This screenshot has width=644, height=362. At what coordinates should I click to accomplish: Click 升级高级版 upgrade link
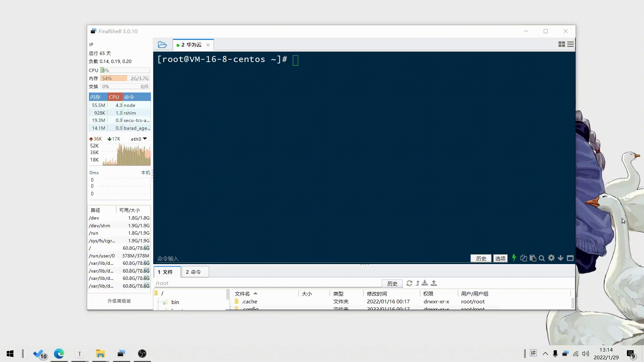click(x=119, y=301)
